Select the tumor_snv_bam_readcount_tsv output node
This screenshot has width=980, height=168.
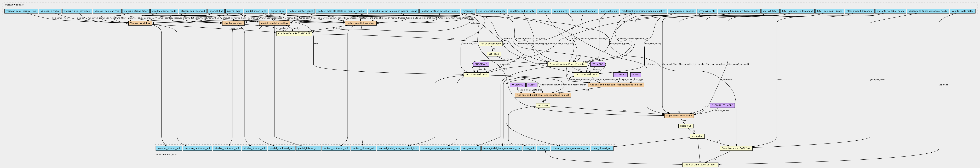(570, 149)
